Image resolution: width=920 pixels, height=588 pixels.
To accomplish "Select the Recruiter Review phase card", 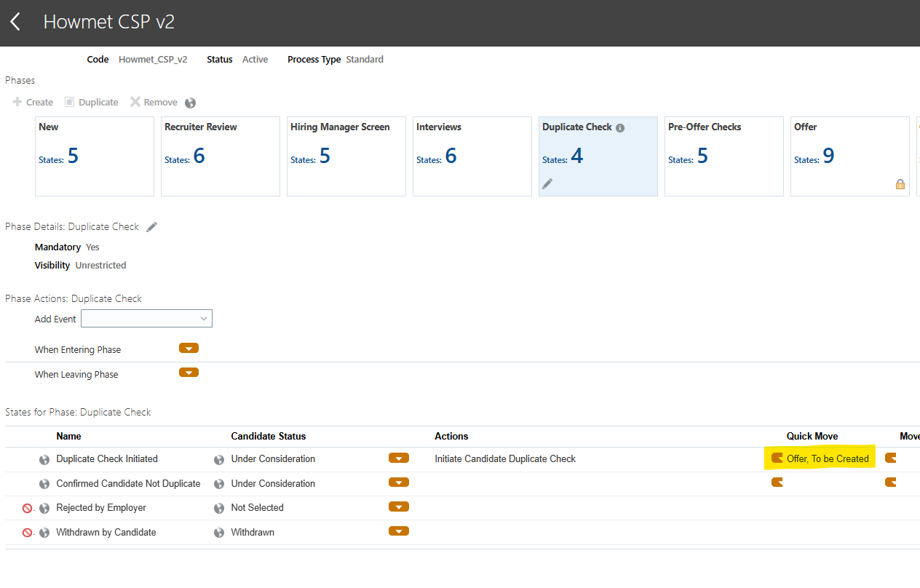I will [221, 156].
